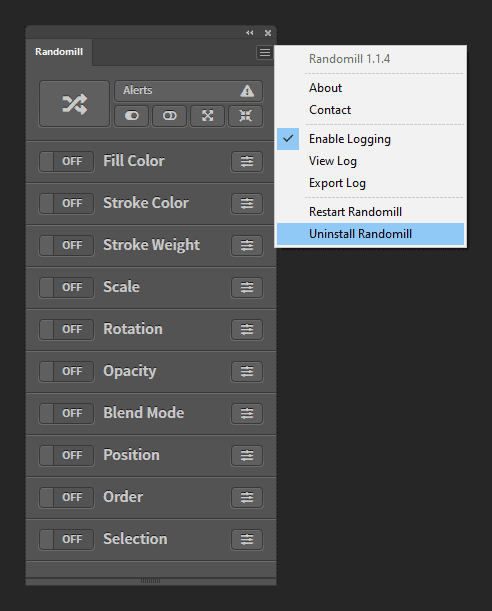
Task: Open Rotation settings sliders icon
Action: tap(247, 329)
